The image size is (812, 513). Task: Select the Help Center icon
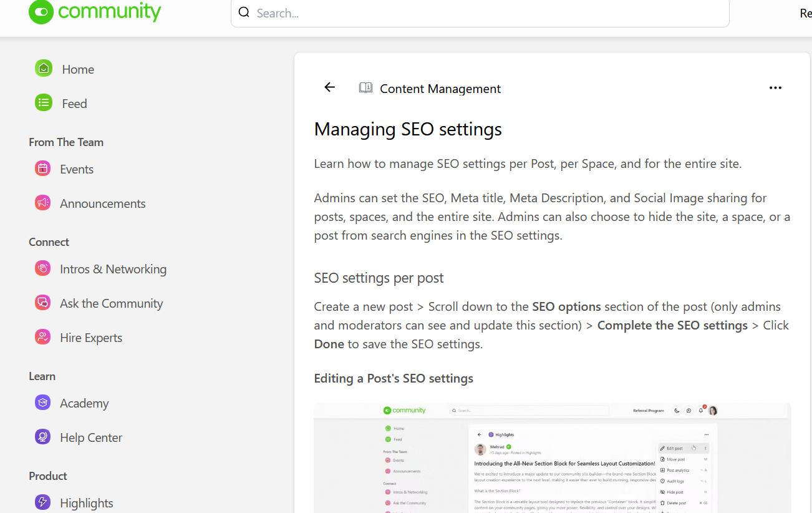tap(42, 437)
